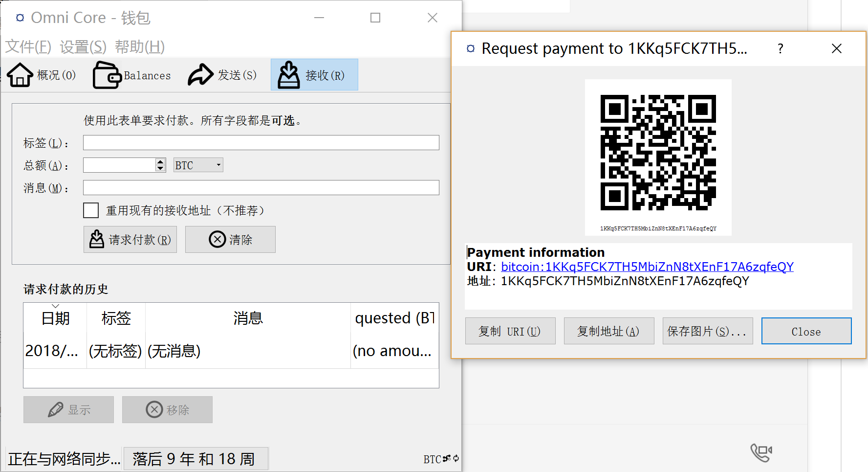Open the bitcoin URI link
This screenshot has height=472, width=868.
point(647,267)
